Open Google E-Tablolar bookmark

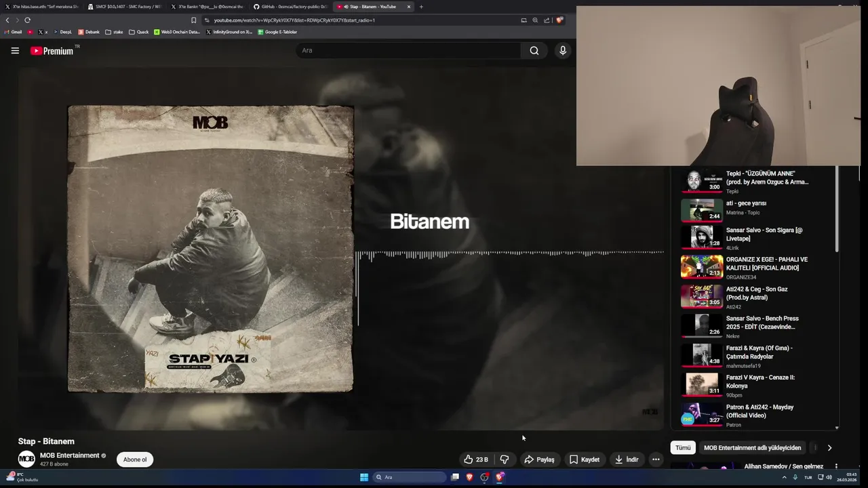[277, 32]
